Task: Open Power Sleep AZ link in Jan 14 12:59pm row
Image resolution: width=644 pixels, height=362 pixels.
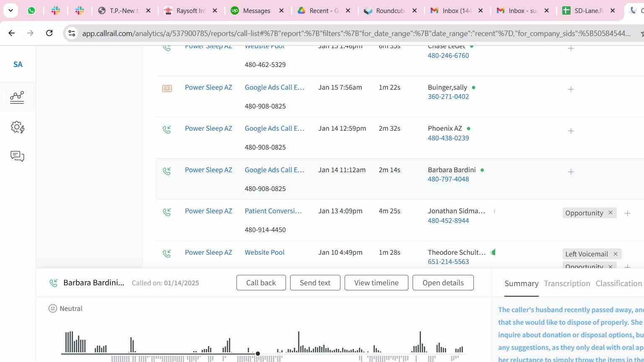Action: pyautogui.click(x=208, y=129)
